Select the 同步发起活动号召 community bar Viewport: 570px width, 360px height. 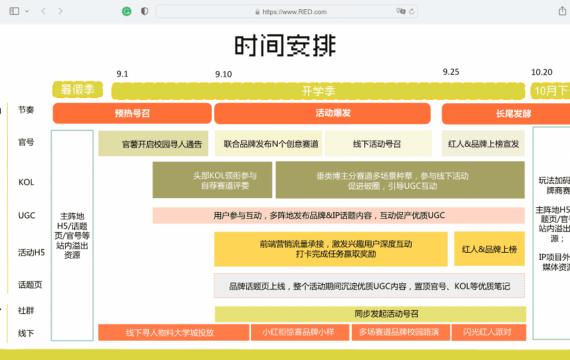(370, 314)
